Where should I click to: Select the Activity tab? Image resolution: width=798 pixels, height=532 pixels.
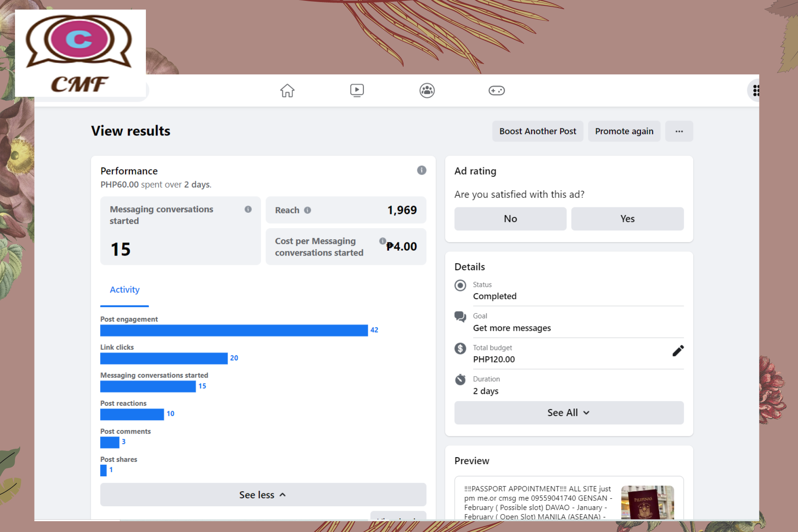pos(124,290)
